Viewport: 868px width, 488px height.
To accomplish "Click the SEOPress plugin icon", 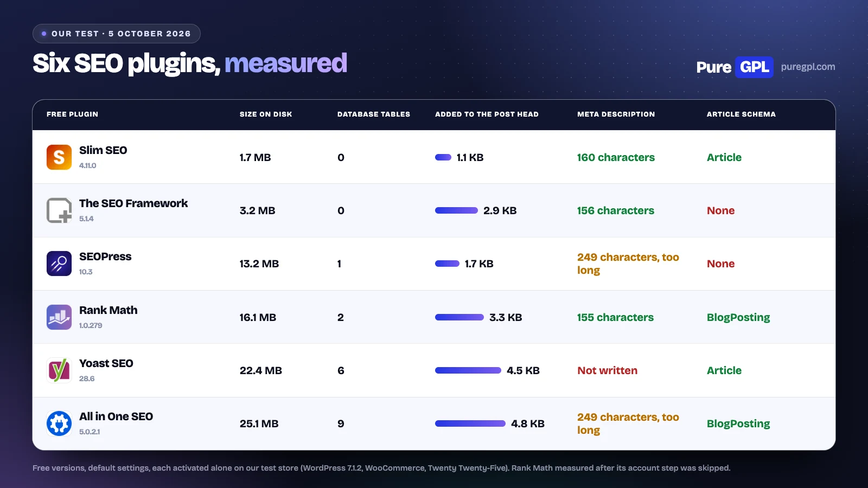I will pos(59,264).
